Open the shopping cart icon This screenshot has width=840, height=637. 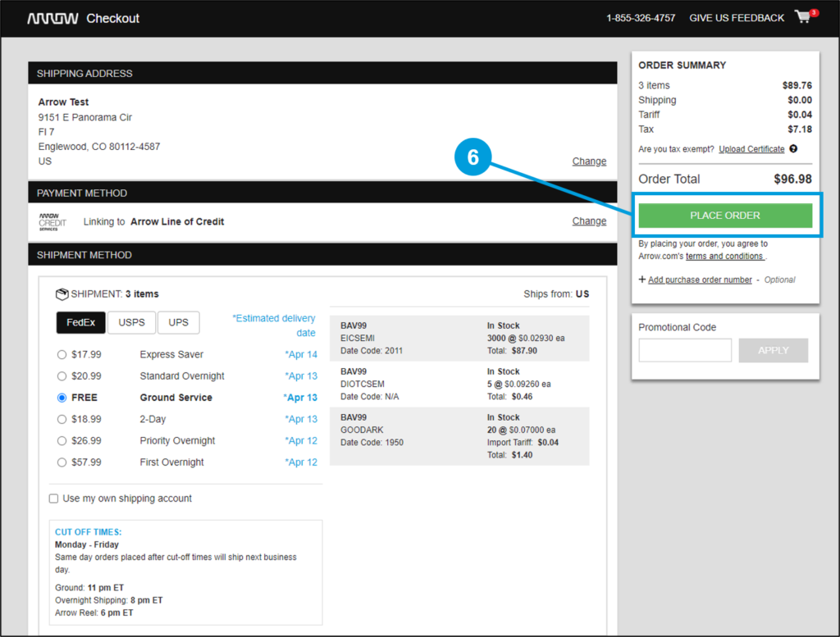802,17
